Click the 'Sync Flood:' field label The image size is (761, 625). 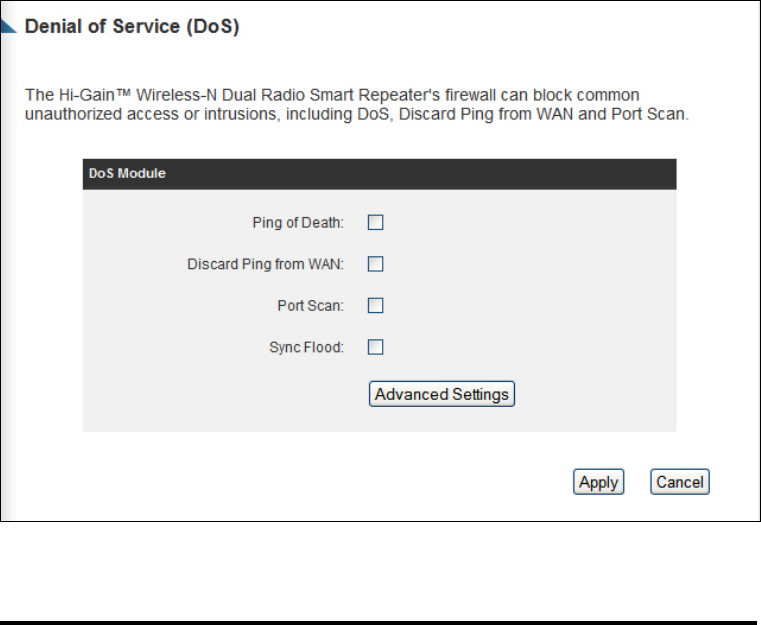coord(306,347)
